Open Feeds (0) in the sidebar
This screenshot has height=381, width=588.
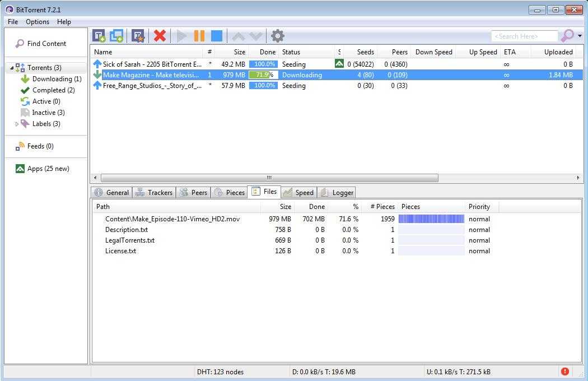click(35, 146)
